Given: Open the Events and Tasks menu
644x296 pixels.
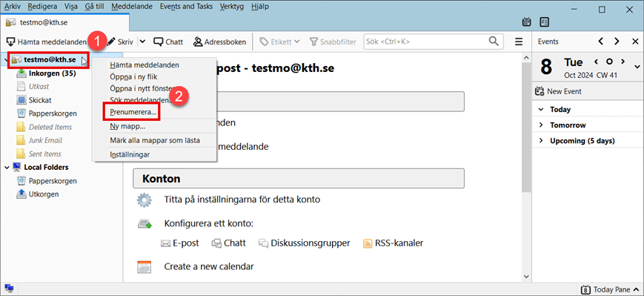Looking at the screenshot, I should (186, 7).
